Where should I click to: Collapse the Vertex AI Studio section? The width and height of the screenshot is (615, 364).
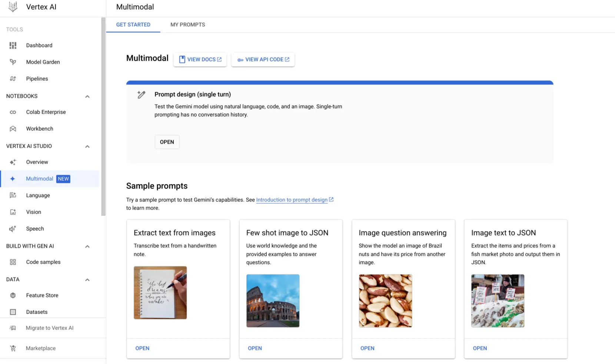(x=87, y=146)
